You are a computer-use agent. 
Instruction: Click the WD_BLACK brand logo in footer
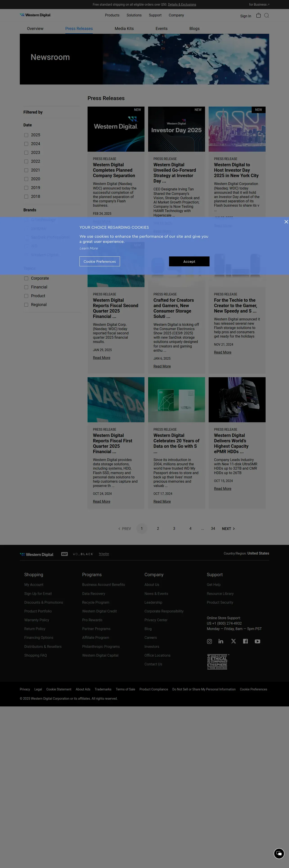(x=83, y=554)
